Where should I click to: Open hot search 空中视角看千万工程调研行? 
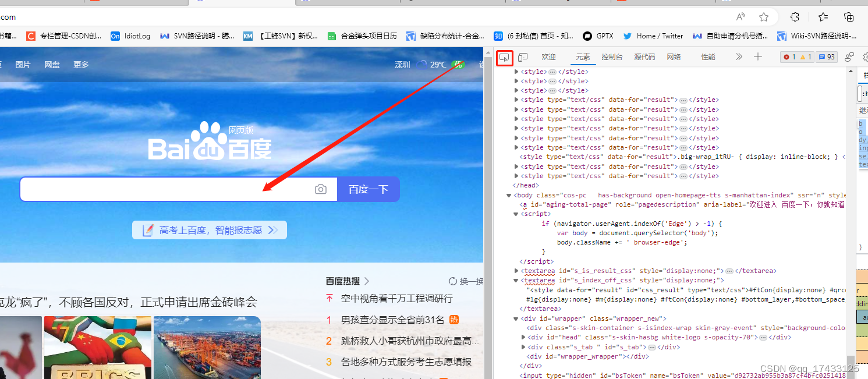tap(397, 299)
